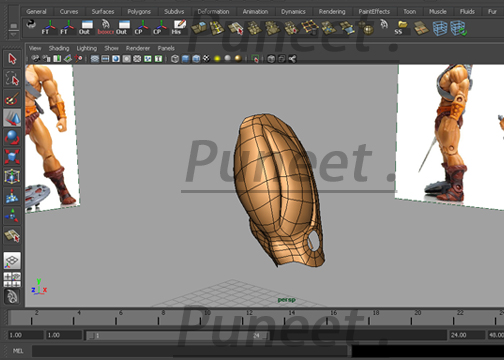Click the helmet icon below layout buttons
Viewport: 504px width, 360px height.
coord(12,296)
